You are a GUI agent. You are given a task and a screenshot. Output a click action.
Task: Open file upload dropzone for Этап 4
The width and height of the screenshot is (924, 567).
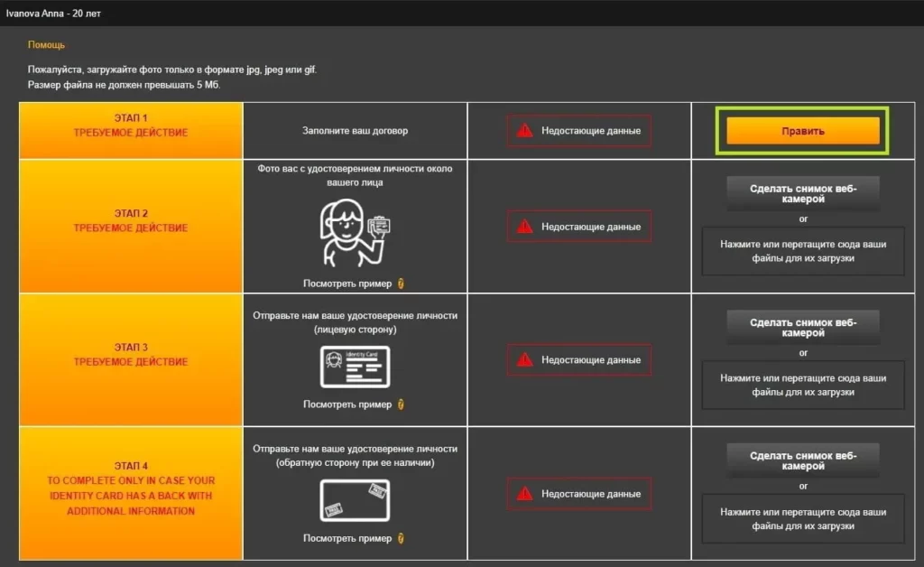(802, 518)
